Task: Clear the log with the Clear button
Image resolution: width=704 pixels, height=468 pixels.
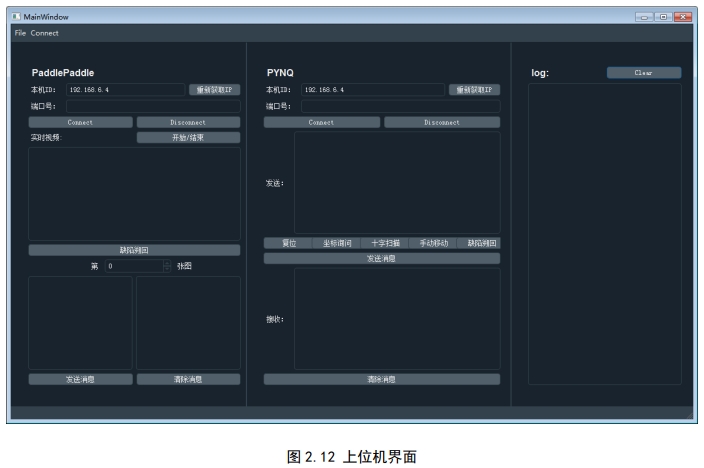Action: (643, 73)
